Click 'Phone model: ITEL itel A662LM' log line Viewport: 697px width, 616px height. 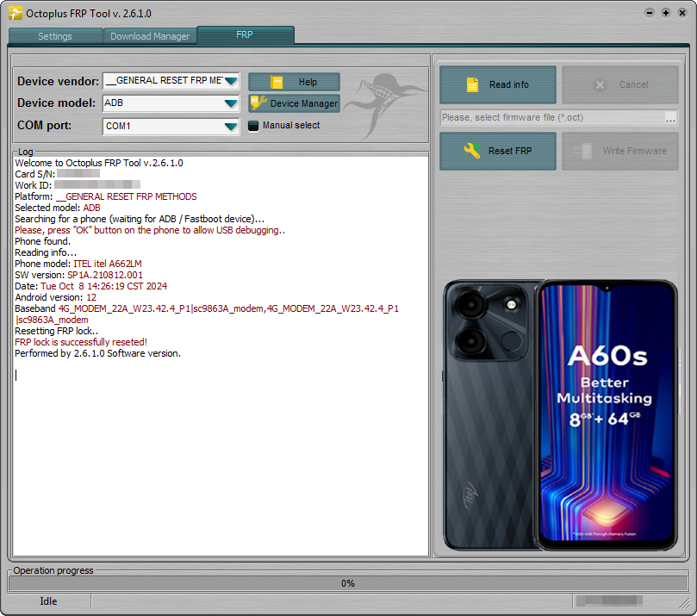(78, 264)
